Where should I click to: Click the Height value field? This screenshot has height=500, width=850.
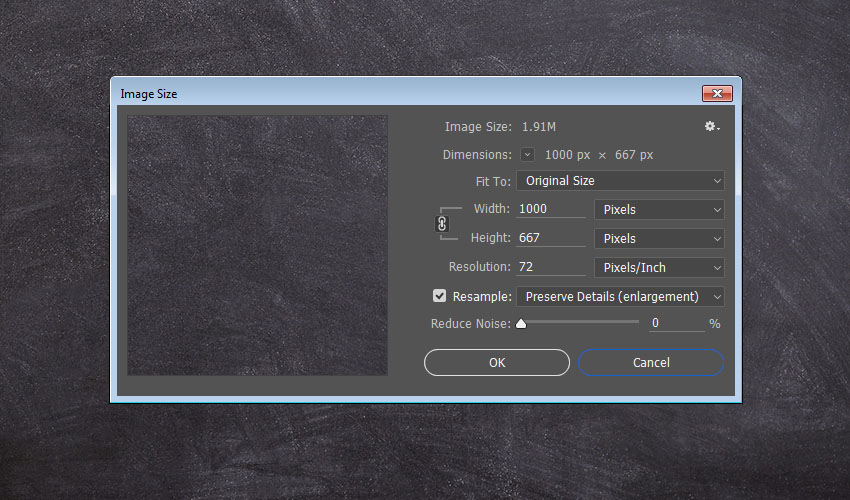[x=551, y=239]
